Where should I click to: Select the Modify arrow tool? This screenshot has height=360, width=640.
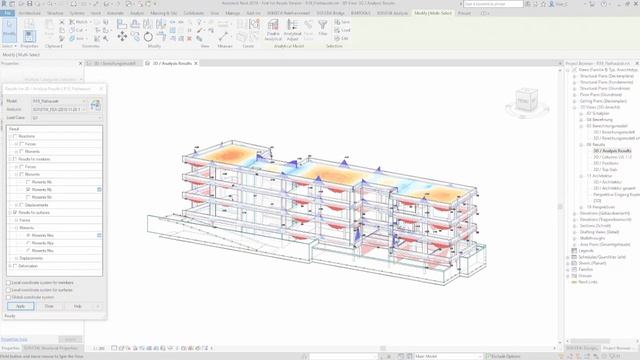[x=9, y=29]
